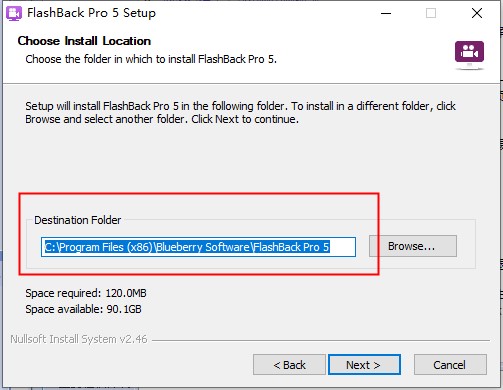
Task: Click the empty white space after the path text
Action: (x=342, y=247)
